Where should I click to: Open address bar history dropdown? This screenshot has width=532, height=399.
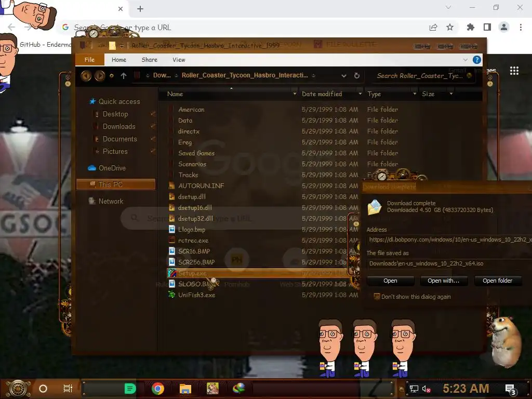[344, 76]
